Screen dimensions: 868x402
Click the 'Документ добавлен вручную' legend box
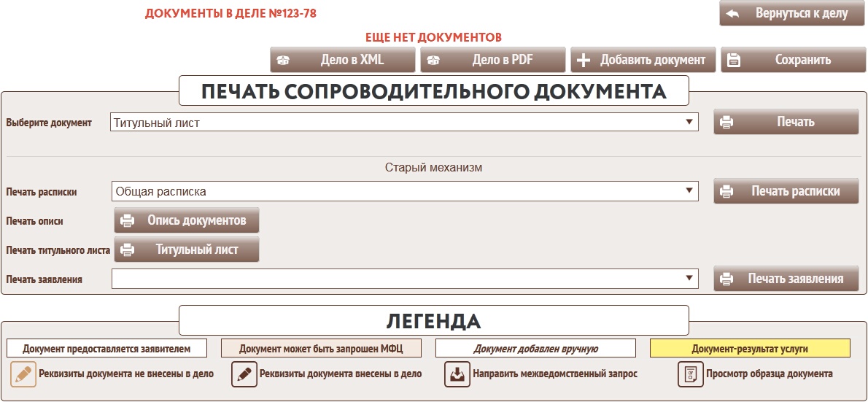click(535, 349)
